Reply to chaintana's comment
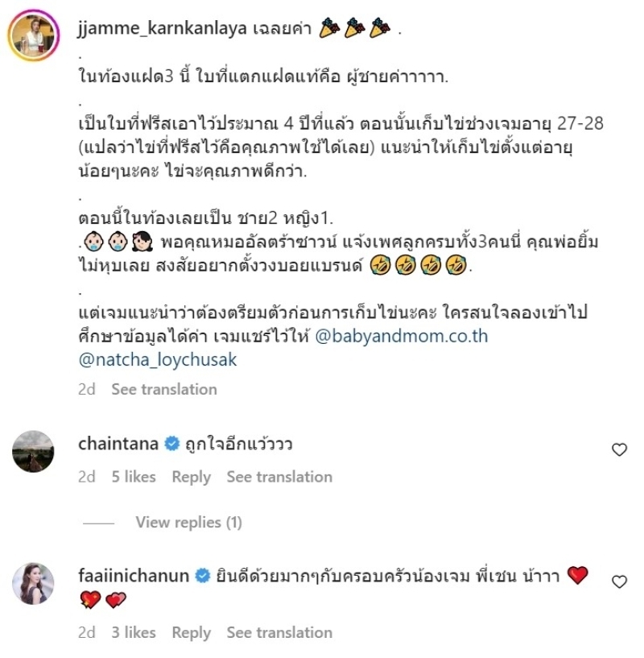This screenshot has width=644, height=658. (192, 477)
